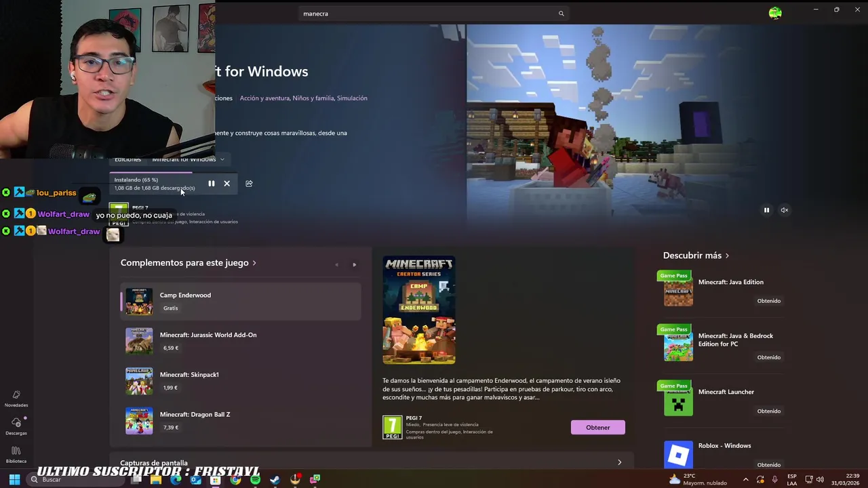
Task: Toggle the mute button on the trailer video
Action: (785, 210)
